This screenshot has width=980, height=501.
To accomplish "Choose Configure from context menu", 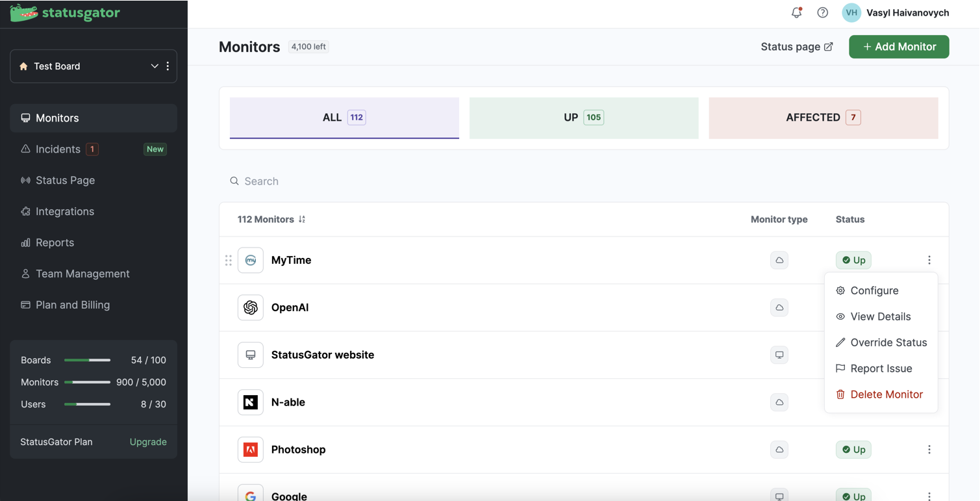I will pyautogui.click(x=881, y=290).
